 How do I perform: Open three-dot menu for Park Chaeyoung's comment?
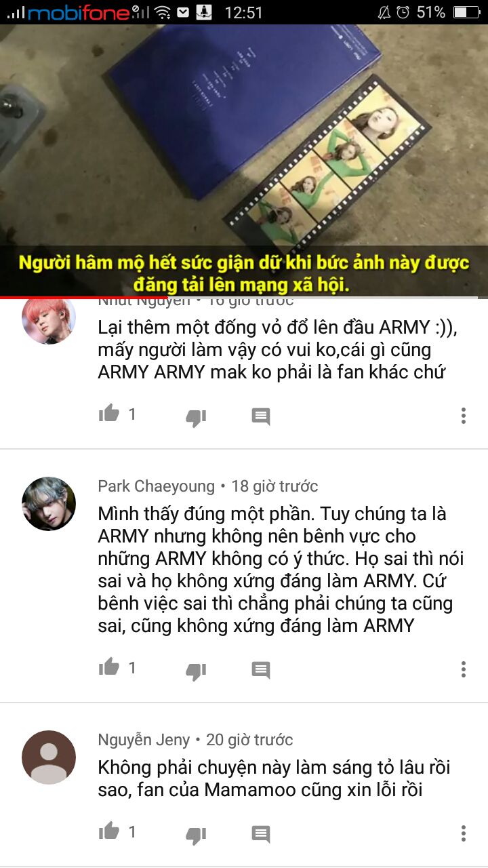pos(464,669)
